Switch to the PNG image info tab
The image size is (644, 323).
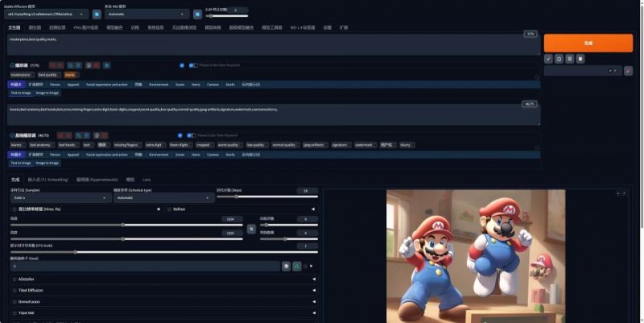[x=85, y=27]
